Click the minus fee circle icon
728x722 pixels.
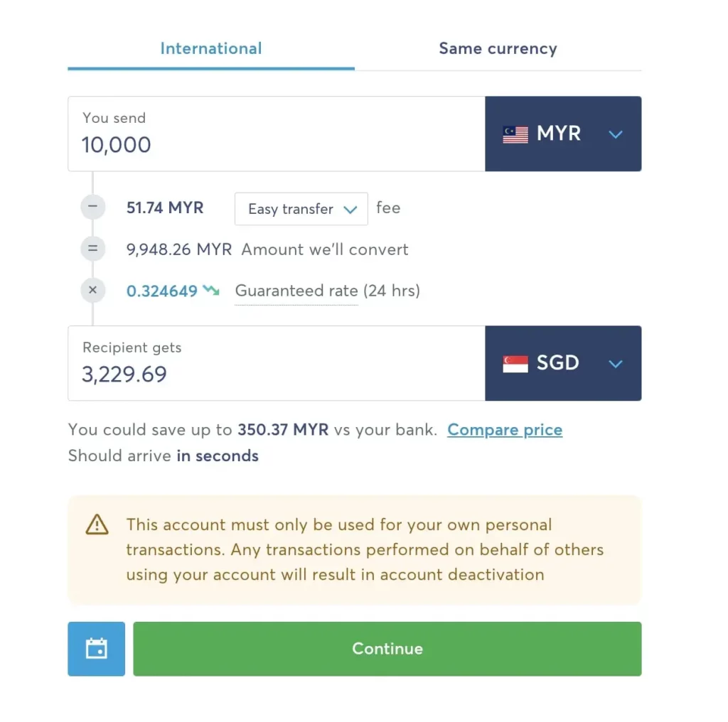[92, 208]
